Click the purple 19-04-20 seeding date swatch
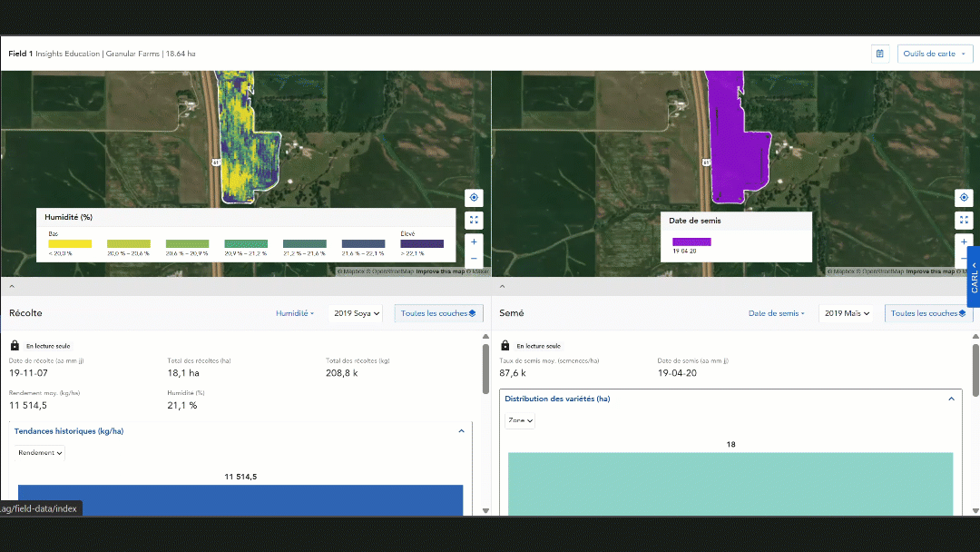 pyautogui.click(x=691, y=241)
